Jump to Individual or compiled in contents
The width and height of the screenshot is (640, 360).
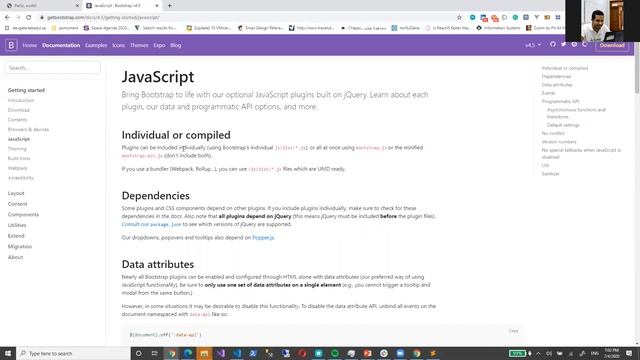[x=564, y=68]
